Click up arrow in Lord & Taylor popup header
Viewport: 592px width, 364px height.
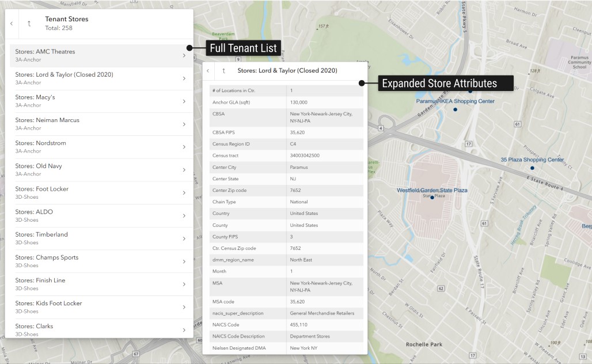coord(223,71)
